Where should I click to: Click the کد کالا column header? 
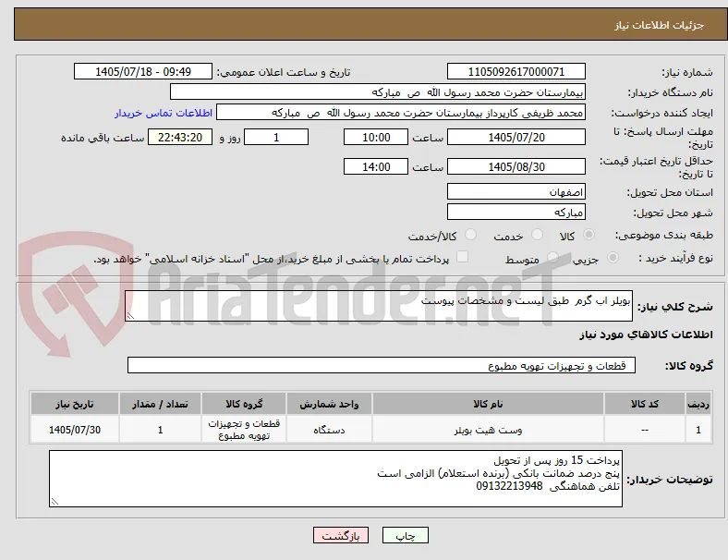pyautogui.click(x=645, y=404)
